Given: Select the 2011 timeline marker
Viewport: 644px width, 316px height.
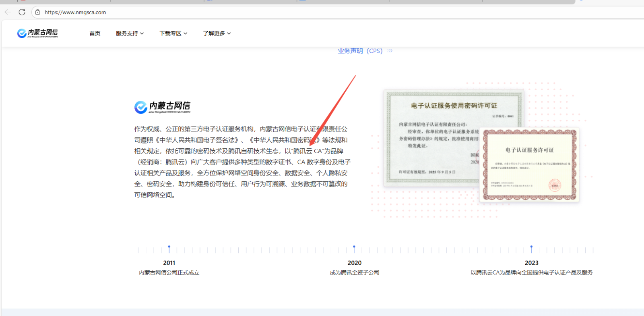Looking at the screenshot, I should coord(169,249).
